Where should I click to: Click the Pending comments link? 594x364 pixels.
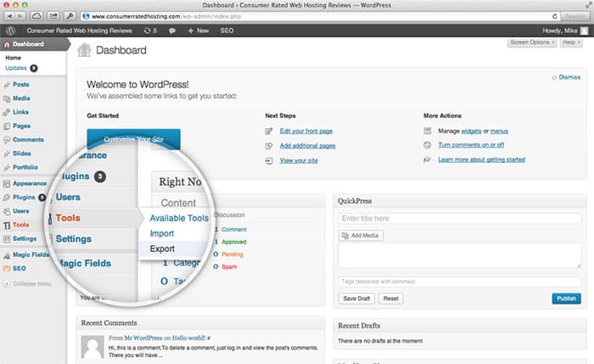(x=233, y=255)
